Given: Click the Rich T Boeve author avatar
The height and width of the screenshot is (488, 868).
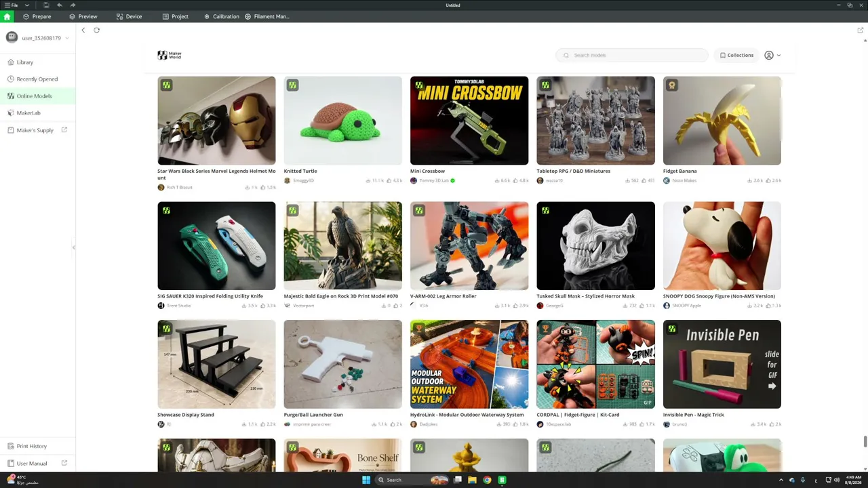Looking at the screenshot, I should (x=161, y=187).
